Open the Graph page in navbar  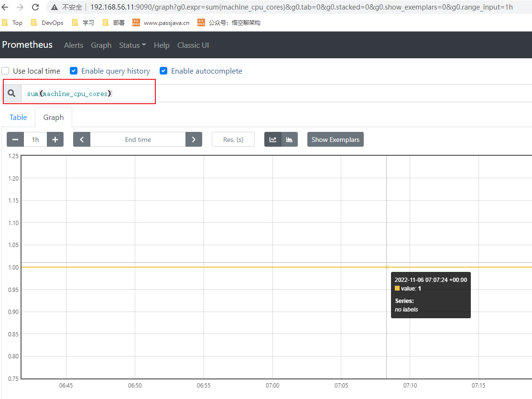pos(101,45)
